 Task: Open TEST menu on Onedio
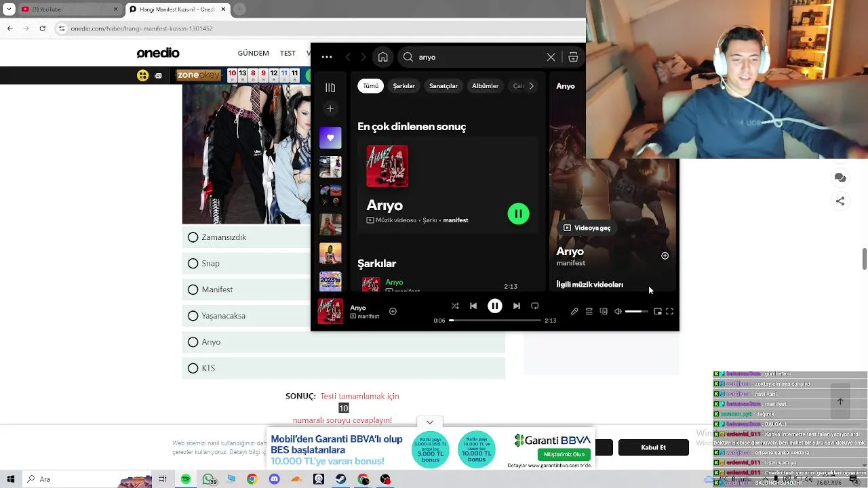[x=288, y=54]
